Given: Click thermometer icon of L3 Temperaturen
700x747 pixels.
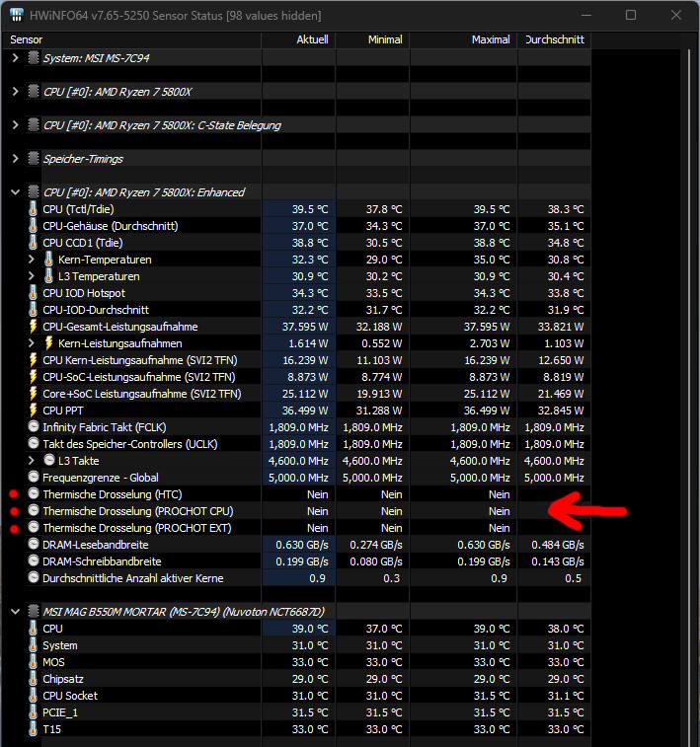Looking at the screenshot, I should pos(48,276).
